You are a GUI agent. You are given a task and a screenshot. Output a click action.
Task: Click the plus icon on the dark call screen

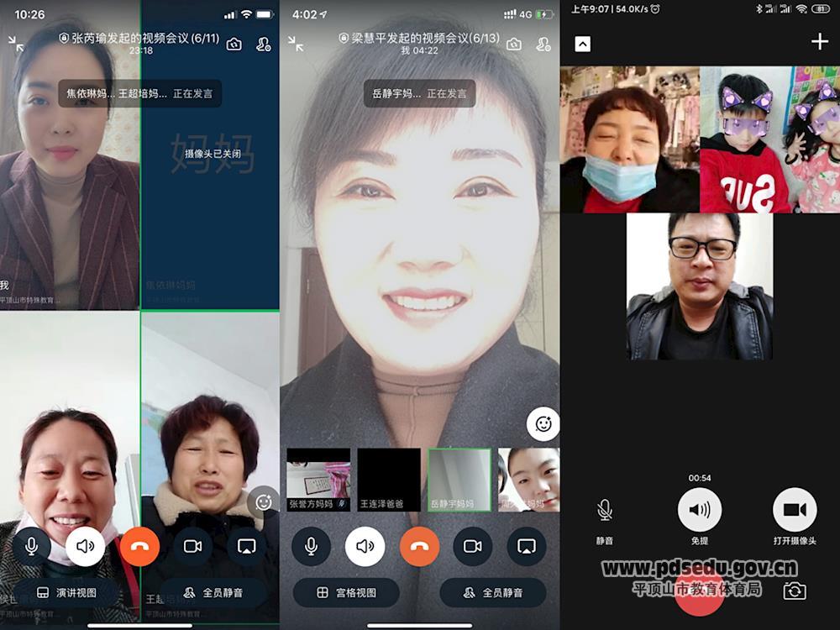coord(819,42)
